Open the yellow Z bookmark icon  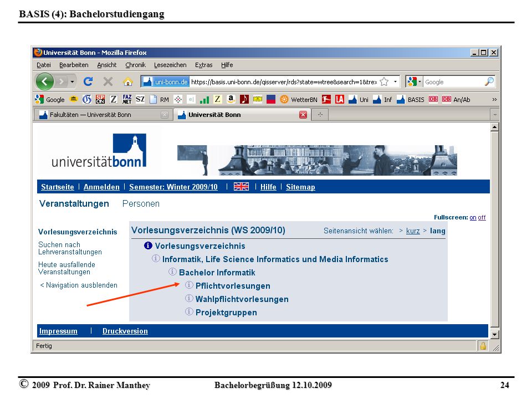click(217, 99)
